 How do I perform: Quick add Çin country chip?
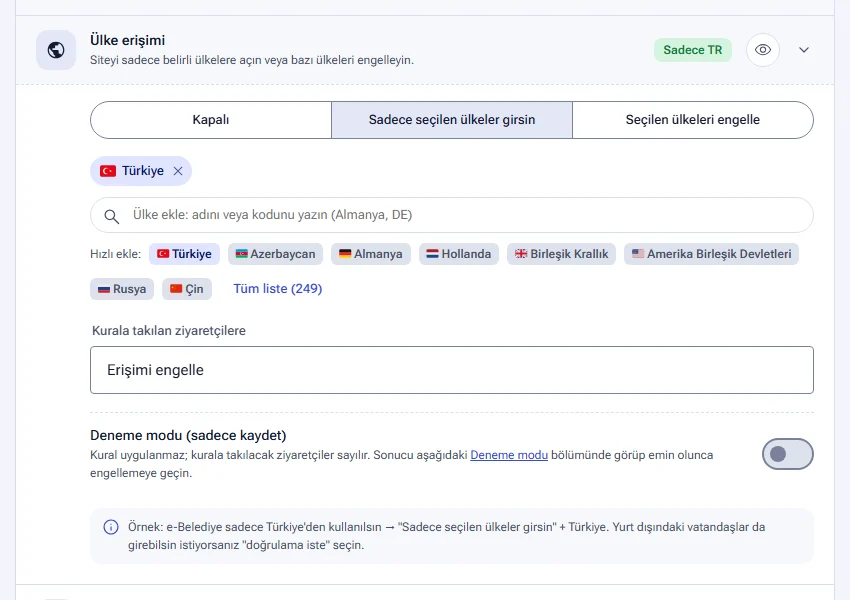pos(187,289)
